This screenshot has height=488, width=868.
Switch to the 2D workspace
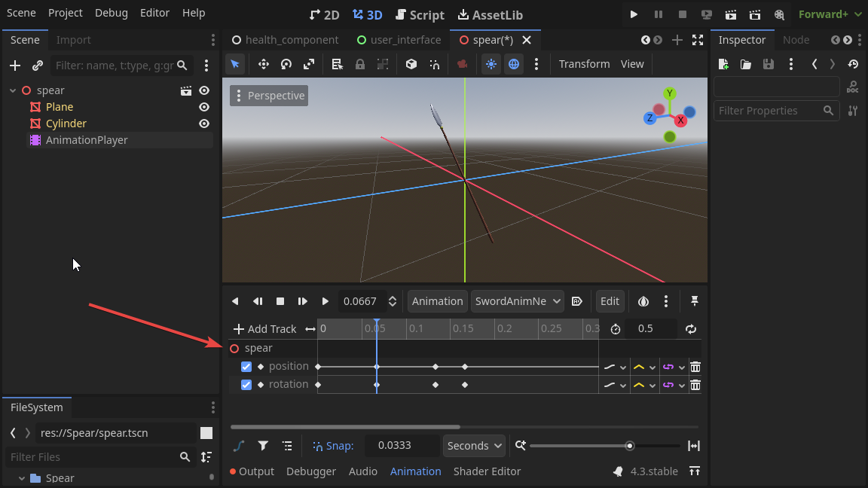(x=325, y=15)
